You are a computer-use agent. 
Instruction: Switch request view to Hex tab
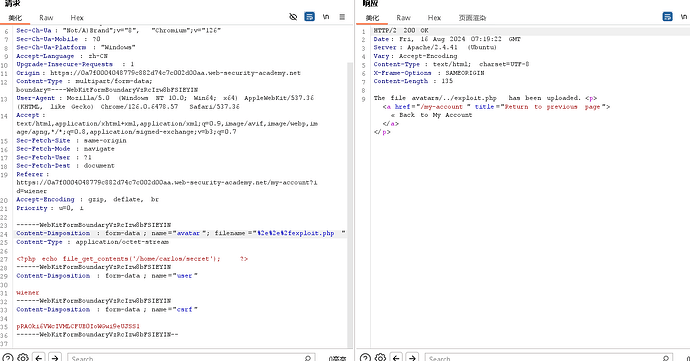[77, 18]
